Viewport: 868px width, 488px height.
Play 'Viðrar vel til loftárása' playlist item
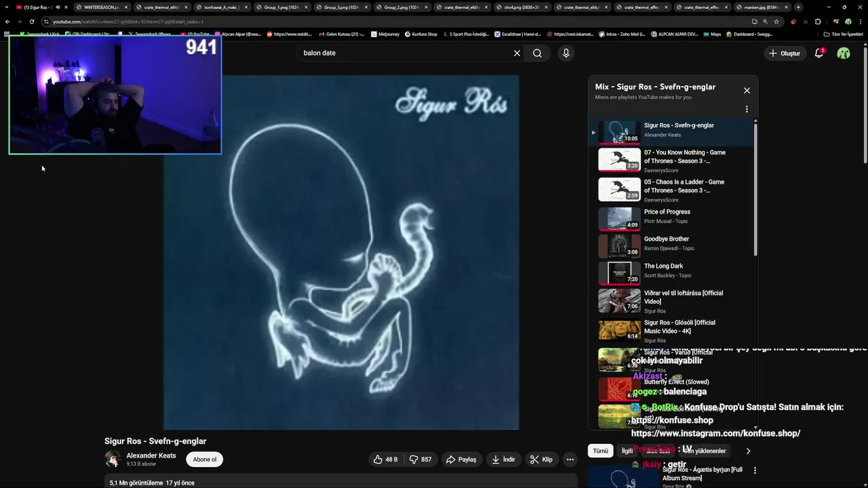point(671,301)
